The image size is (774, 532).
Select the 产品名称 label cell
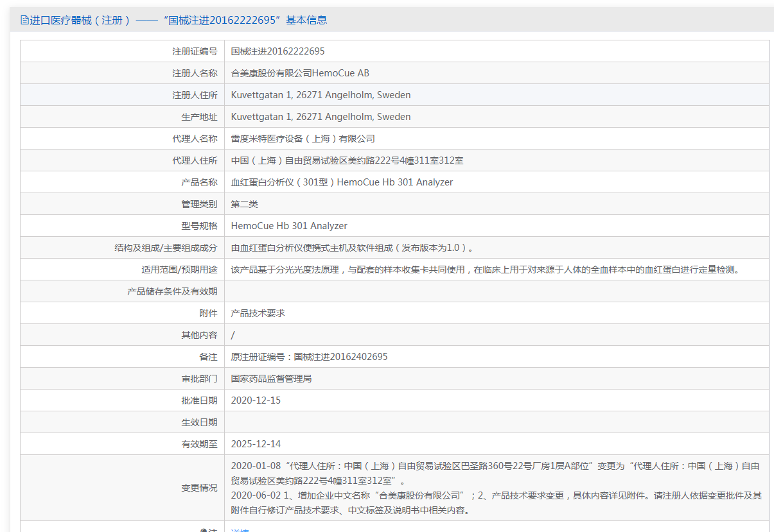click(x=122, y=182)
